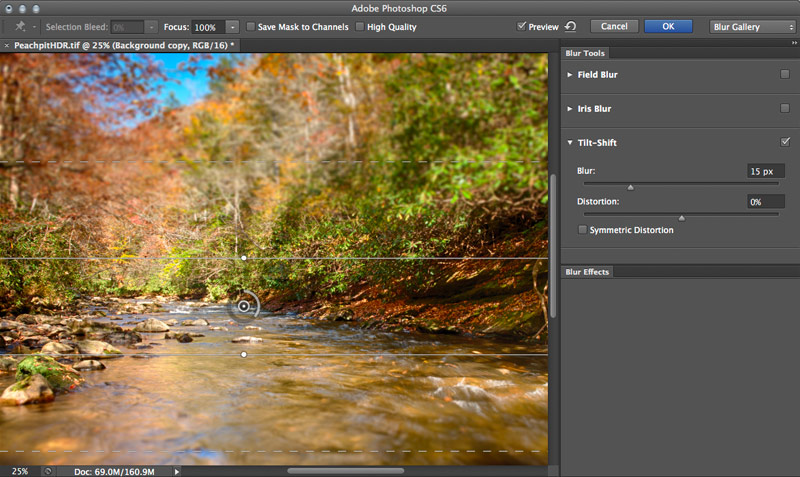Enable the Field Blur checkbox

point(785,75)
